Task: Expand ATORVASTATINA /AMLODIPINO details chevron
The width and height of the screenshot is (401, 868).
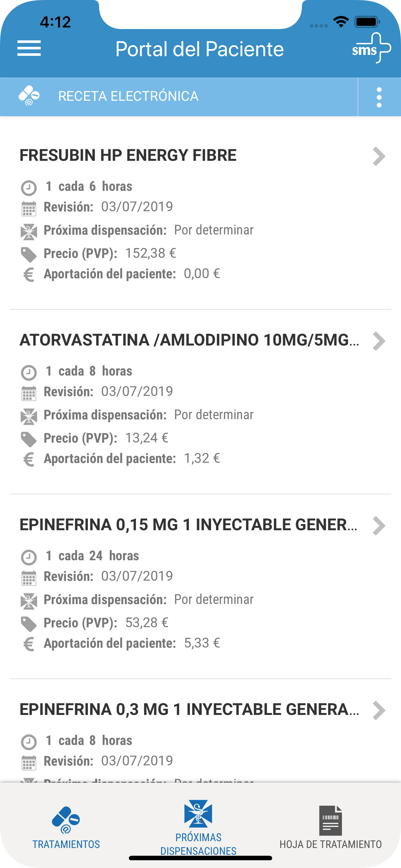Action: pyautogui.click(x=379, y=341)
